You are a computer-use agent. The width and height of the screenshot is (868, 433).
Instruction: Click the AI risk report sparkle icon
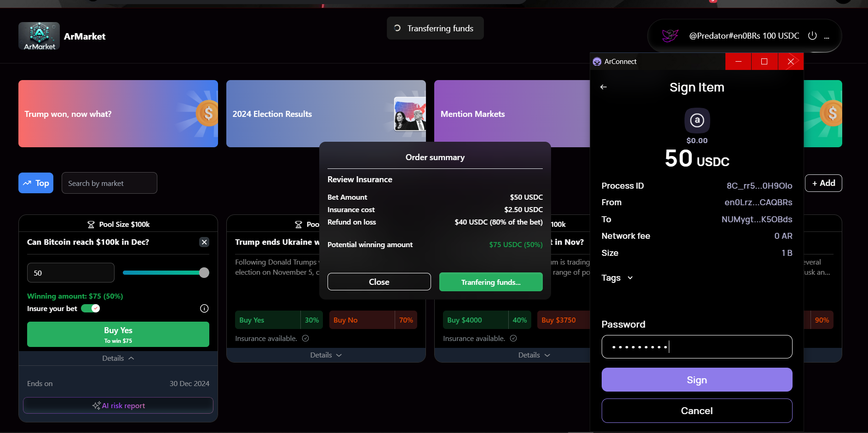pos(96,405)
